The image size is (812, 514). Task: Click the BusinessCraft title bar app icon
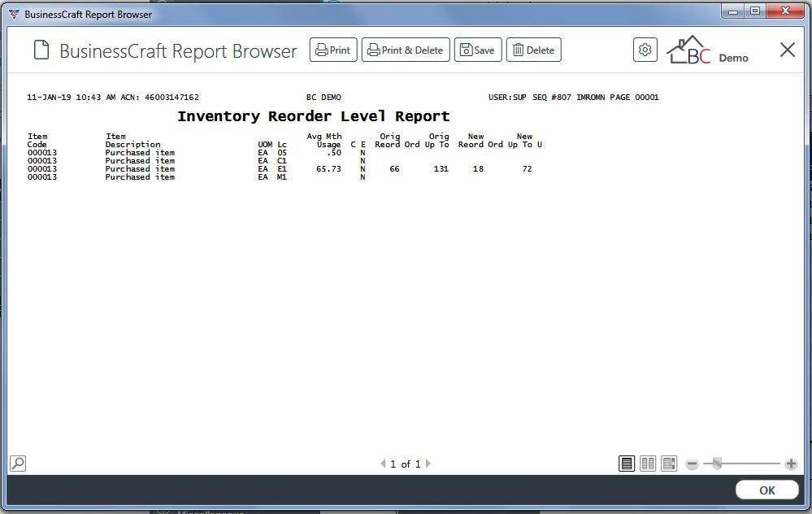coord(14,14)
